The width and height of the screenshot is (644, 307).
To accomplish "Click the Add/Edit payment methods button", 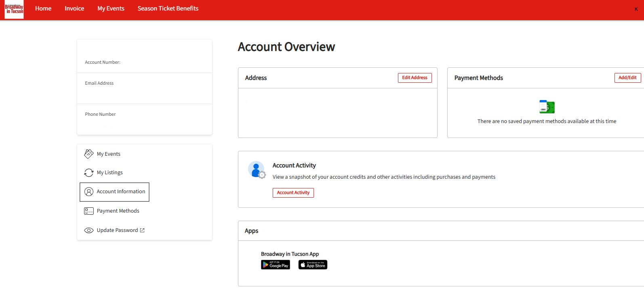I will click(627, 78).
